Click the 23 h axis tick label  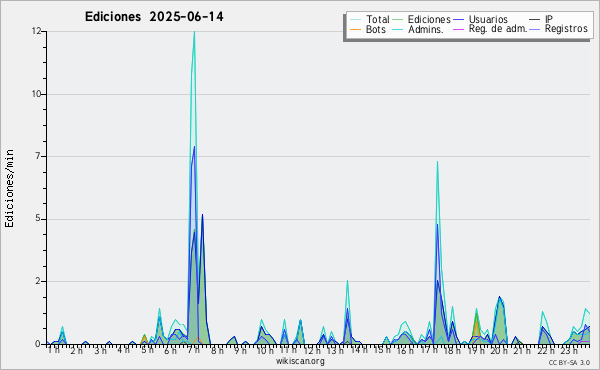pyautogui.click(x=569, y=350)
